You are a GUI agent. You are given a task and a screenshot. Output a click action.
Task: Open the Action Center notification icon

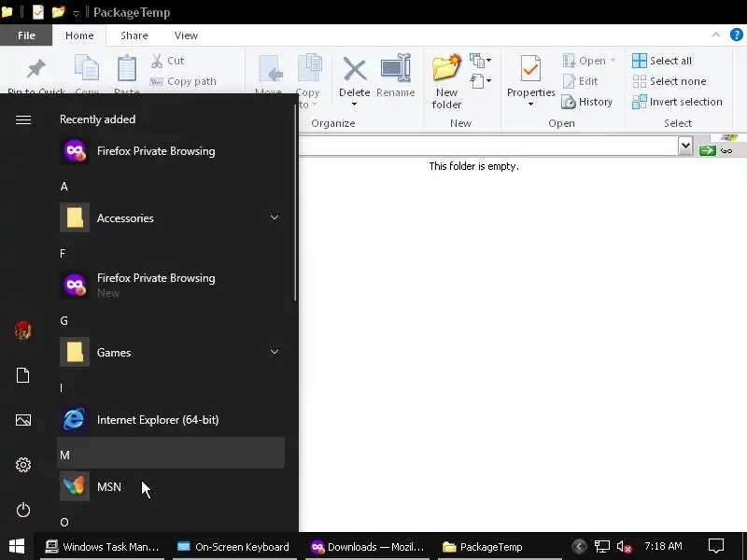pyautogui.click(x=715, y=546)
